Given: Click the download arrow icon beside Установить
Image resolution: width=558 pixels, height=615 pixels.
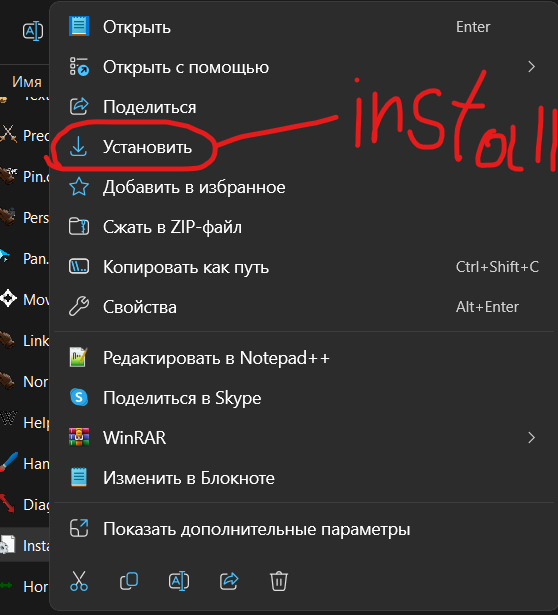Looking at the screenshot, I should click(78, 147).
